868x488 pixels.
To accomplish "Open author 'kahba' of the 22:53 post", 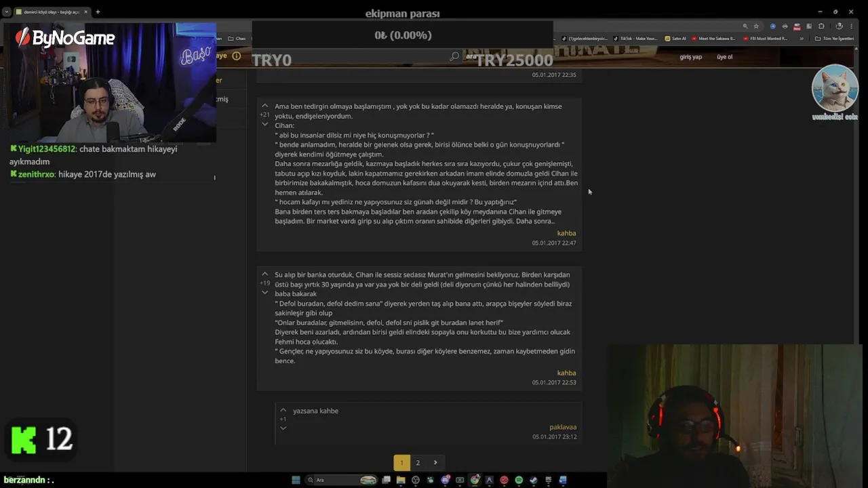I will [566, 373].
